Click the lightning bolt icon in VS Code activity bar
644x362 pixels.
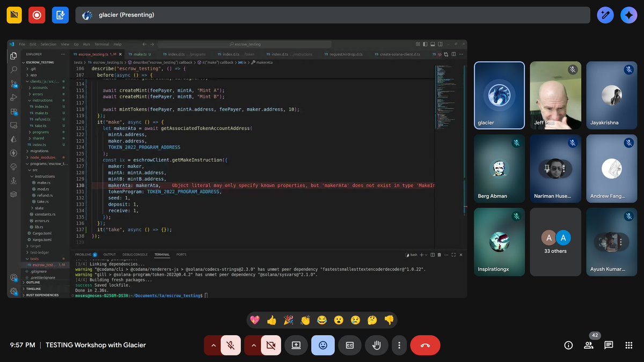click(13, 153)
